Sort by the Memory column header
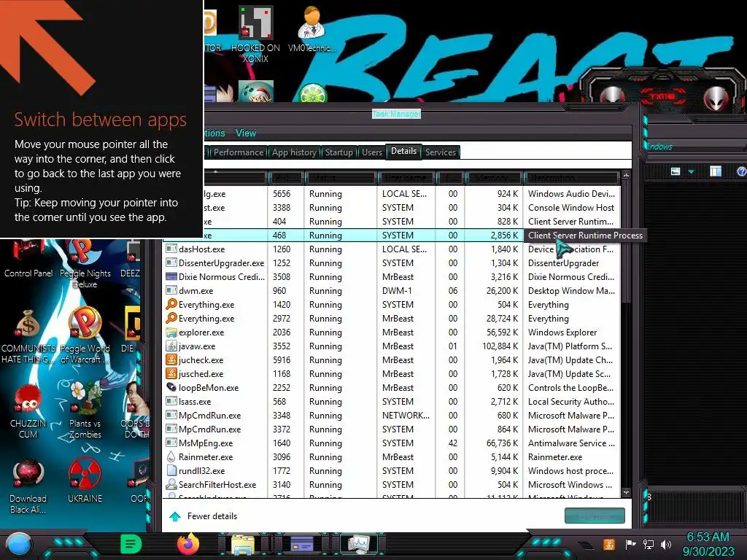This screenshot has height=560, width=747. [x=494, y=178]
